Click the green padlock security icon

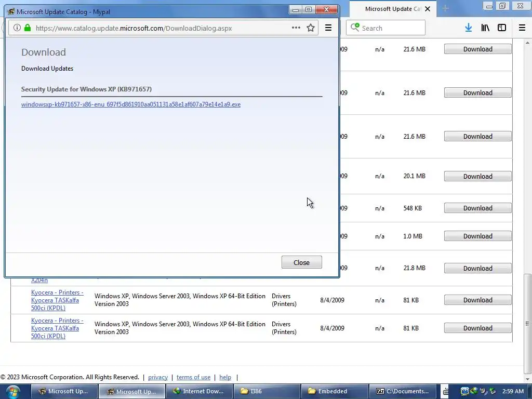coord(28,28)
